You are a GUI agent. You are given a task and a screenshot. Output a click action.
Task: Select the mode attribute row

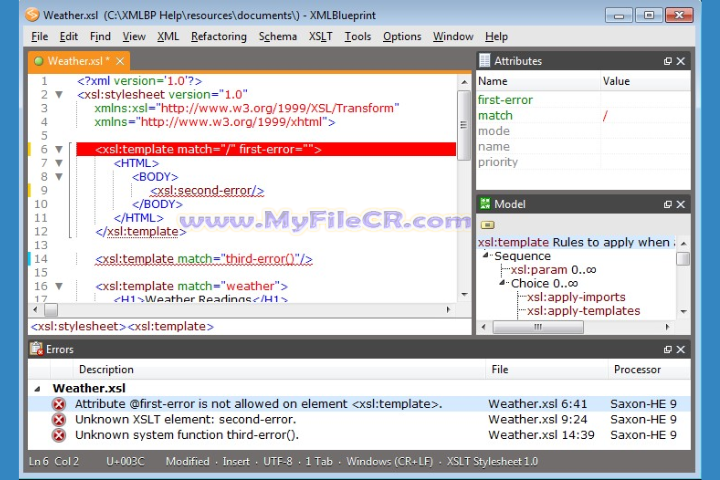[x=583, y=131]
